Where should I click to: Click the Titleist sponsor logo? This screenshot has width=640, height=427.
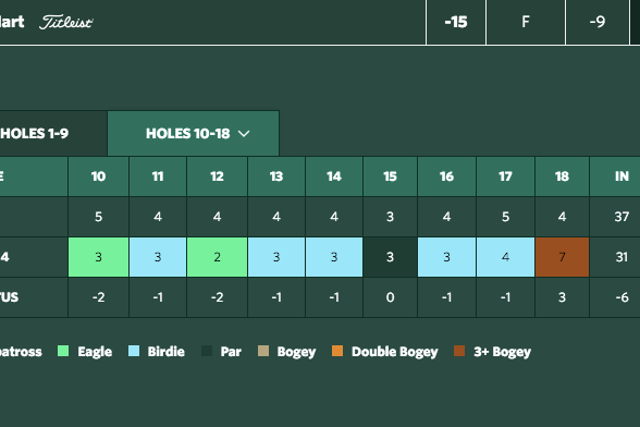tap(66, 22)
